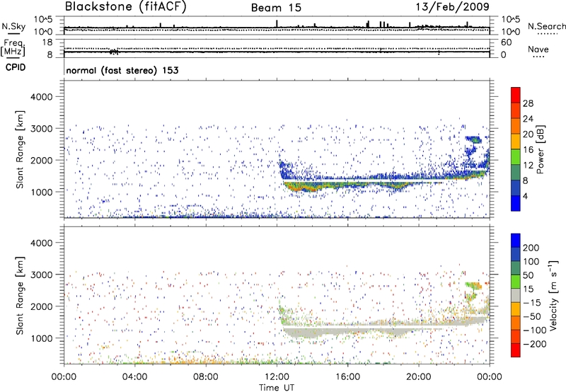566x392 pixels.
Task: Click the top blue segment of Velocity colorbar
Action: click(x=516, y=241)
